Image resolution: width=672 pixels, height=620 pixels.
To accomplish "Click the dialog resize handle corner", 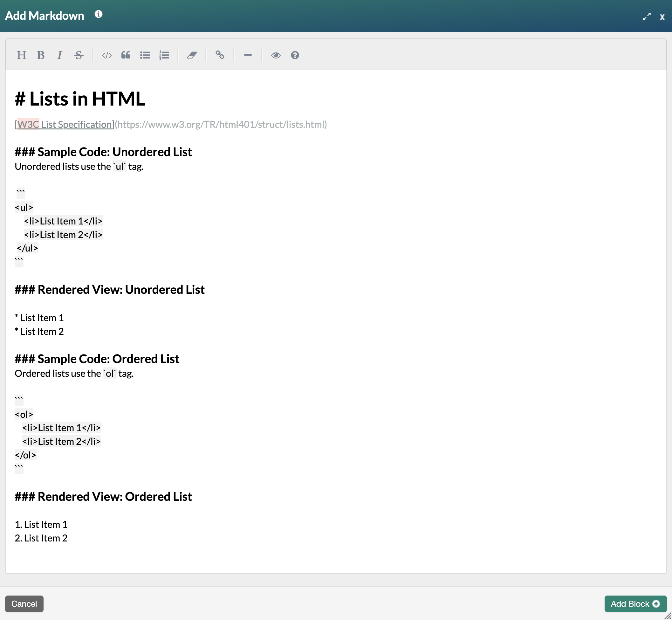I will [x=668, y=616].
